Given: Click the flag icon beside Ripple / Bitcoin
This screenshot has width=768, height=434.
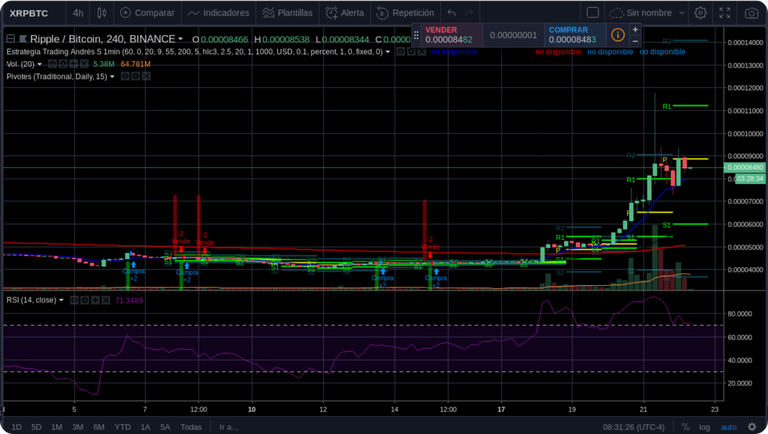Looking at the screenshot, I should (23, 39).
